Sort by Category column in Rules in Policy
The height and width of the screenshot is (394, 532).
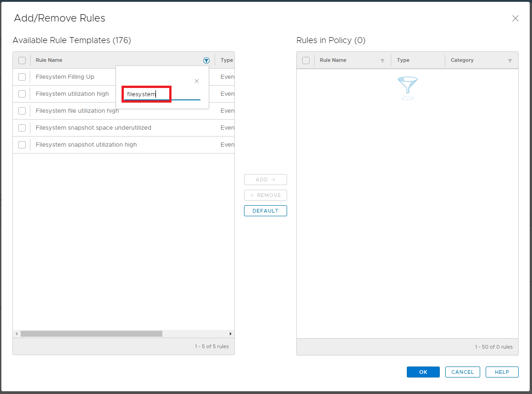coord(462,60)
